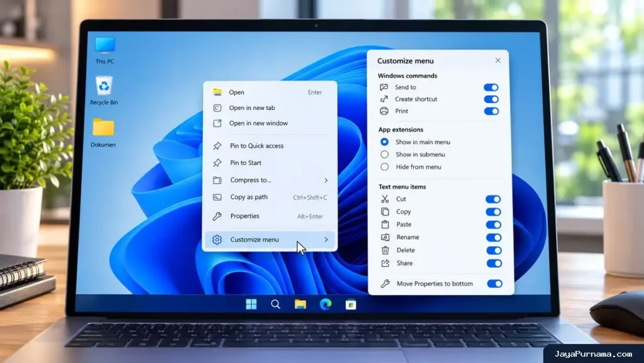
Task: Click the trash can icon beside Delete
Action: click(386, 250)
